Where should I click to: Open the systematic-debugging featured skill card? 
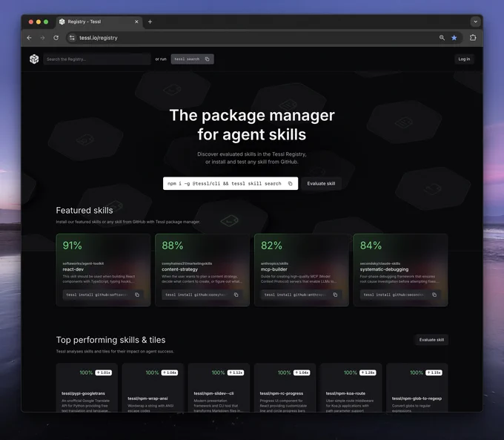coord(400,270)
